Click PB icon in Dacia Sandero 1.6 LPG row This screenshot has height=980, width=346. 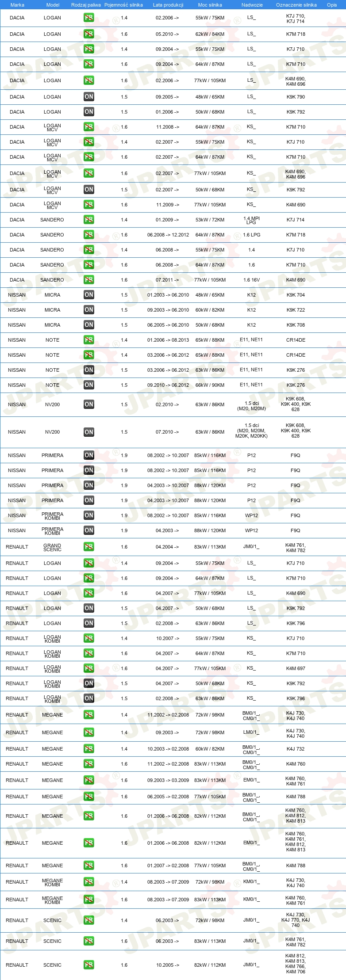coord(89,235)
